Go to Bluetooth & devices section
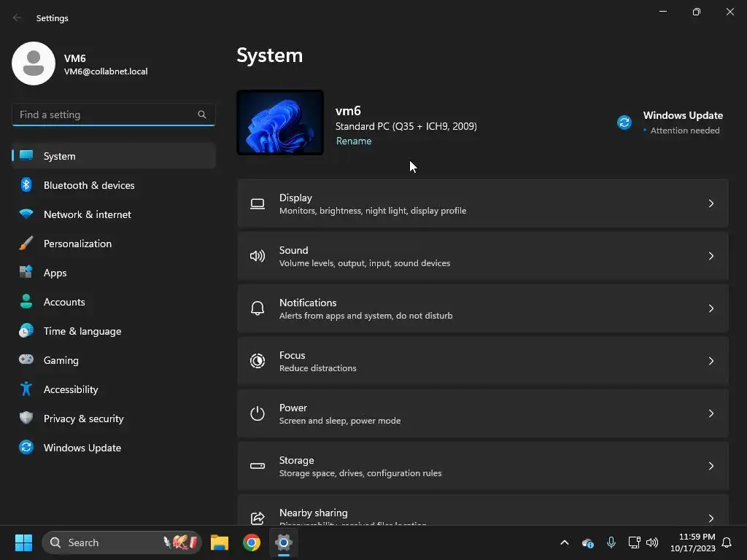The image size is (747, 560). pyautogui.click(x=114, y=184)
